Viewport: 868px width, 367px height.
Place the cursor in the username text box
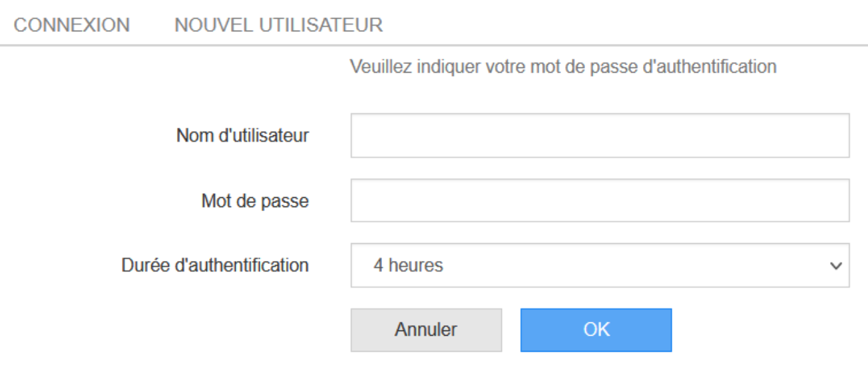[600, 135]
